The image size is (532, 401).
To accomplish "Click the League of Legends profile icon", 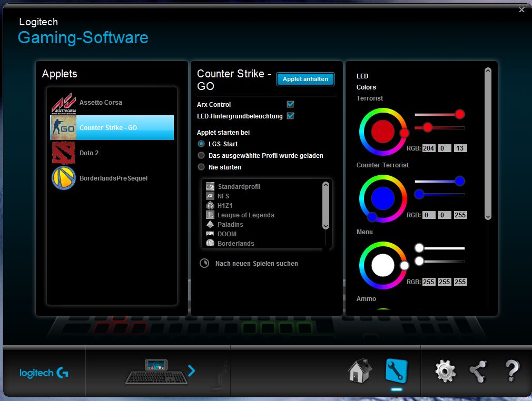I will tap(210, 215).
